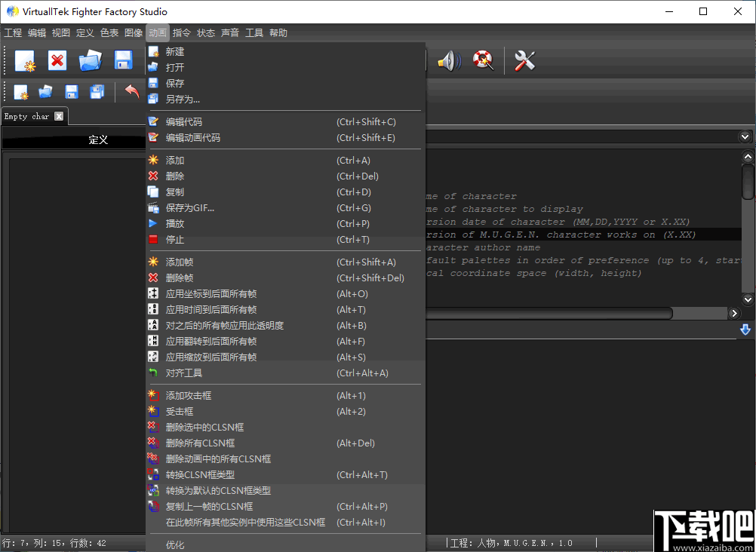
Task: Choose 删除 (Ctrl+Del) menu entry
Action: pos(285,176)
